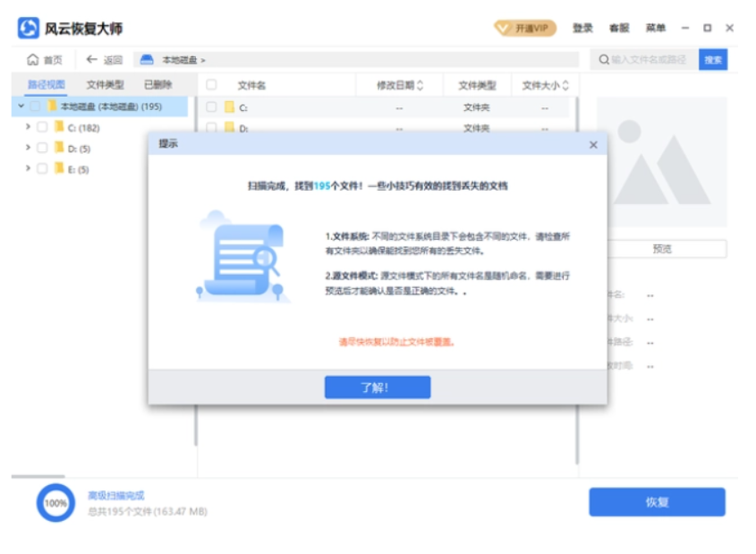Screen dimensions: 756x554
Task: Open the 已删除 tab
Action: [157, 85]
